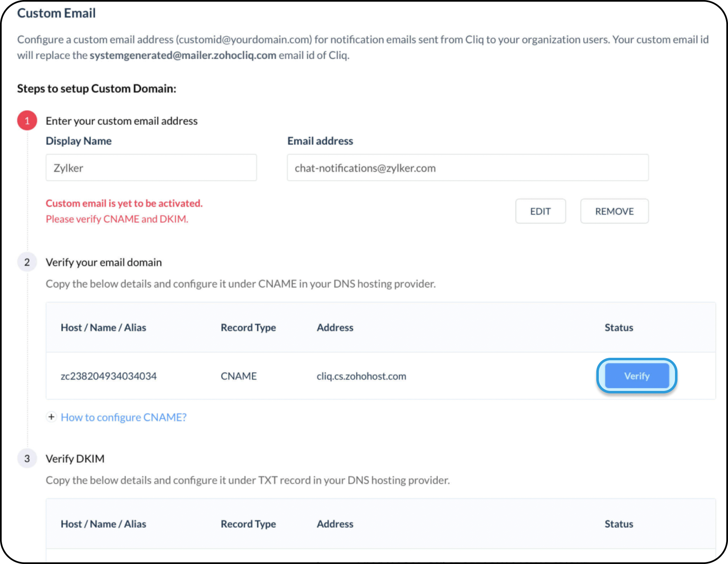Focus the Display Name field containing Zylker
The height and width of the screenshot is (564, 728).
151,168
